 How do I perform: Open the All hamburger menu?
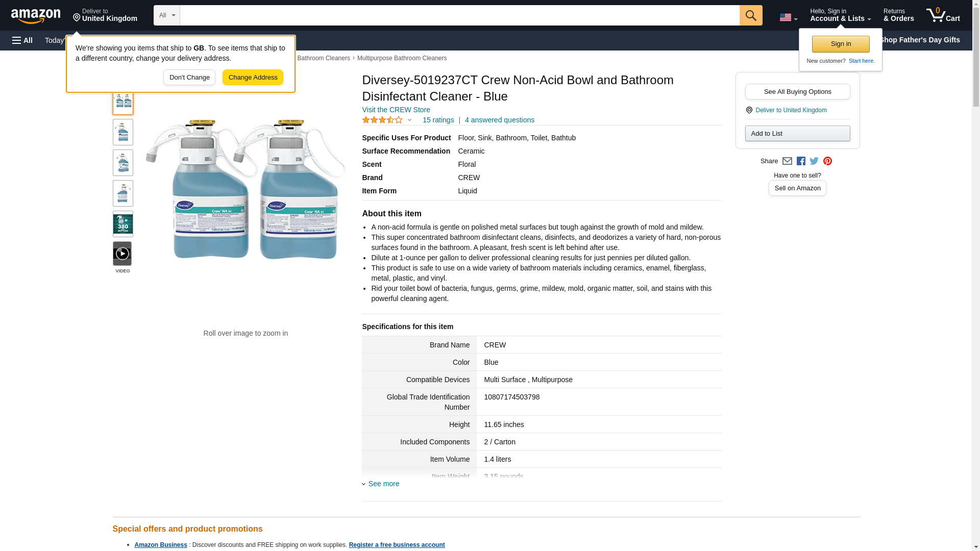coord(22,40)
